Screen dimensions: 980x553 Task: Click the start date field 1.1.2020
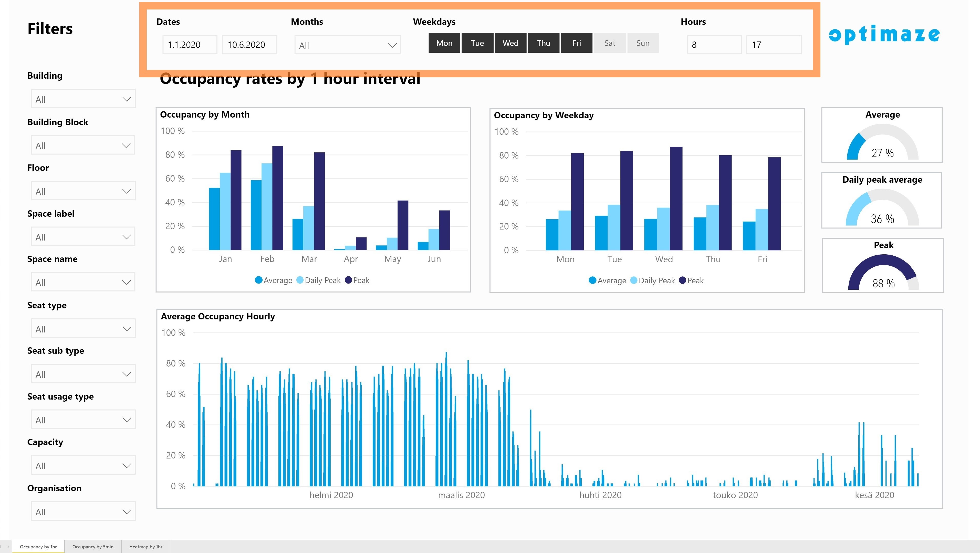(190, 45)
